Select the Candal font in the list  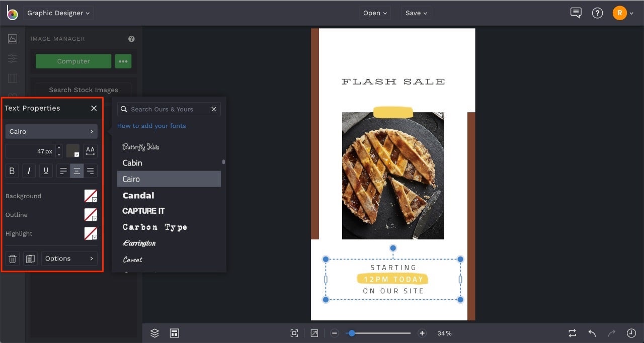pos(138,195)
